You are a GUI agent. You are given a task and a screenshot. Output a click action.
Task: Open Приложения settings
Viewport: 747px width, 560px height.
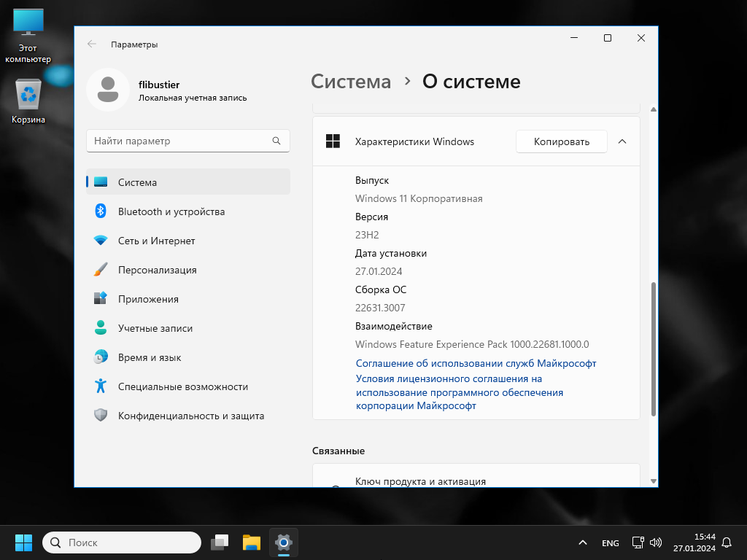coord(188,298)
